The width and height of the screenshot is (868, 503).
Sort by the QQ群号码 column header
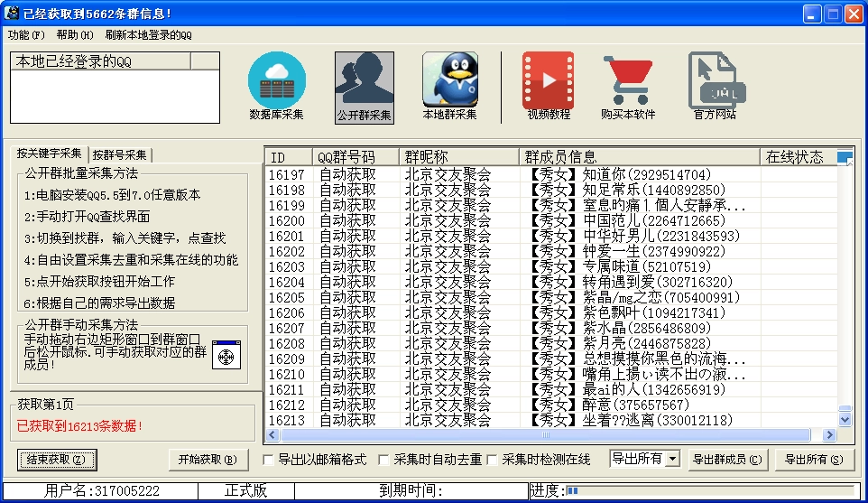(x=356, y=157)
